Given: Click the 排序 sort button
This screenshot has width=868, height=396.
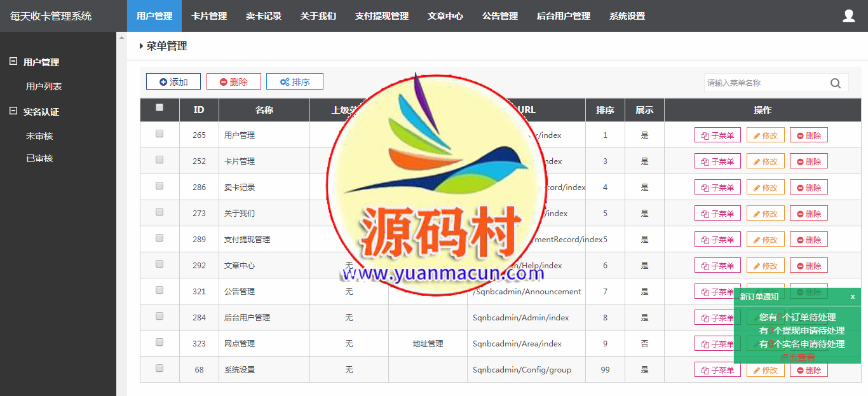Looking at the screenshot, I should coord(295,82).
